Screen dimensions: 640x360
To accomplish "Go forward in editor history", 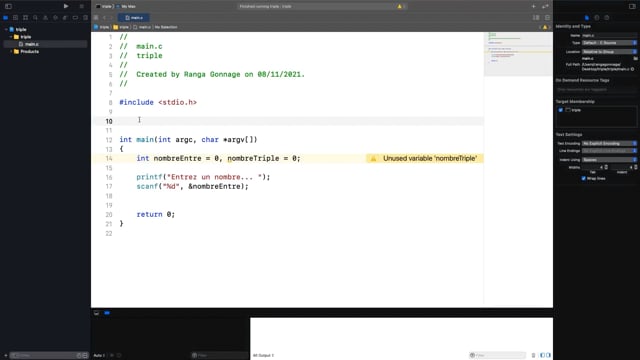I will click(111, 18).
